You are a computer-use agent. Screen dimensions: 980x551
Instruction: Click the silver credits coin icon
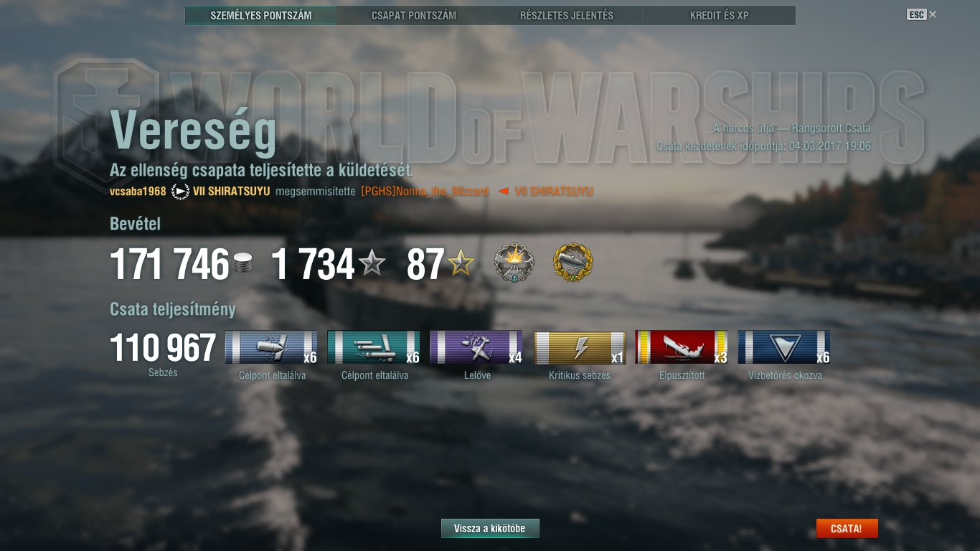click(242, 263)
